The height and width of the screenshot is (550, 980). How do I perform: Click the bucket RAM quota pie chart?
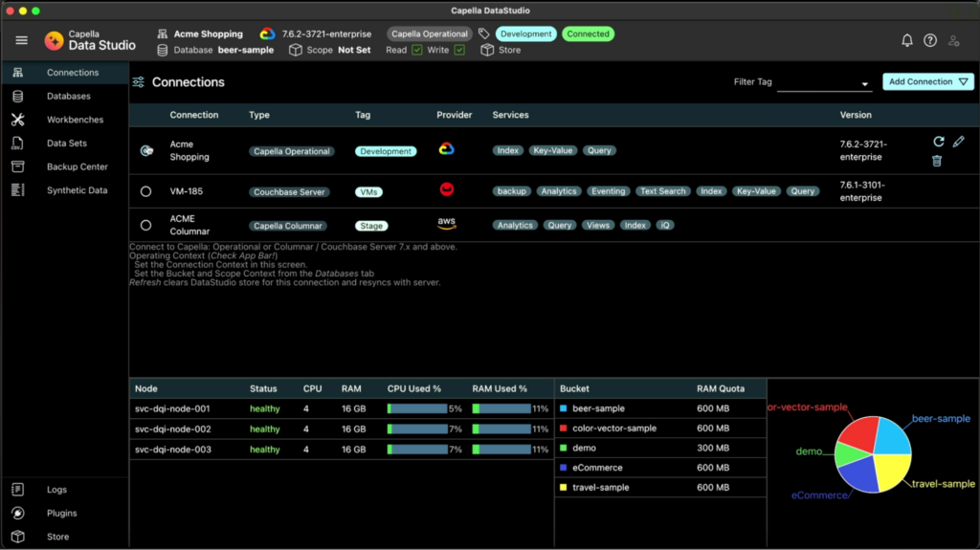(x=873, y=454)
